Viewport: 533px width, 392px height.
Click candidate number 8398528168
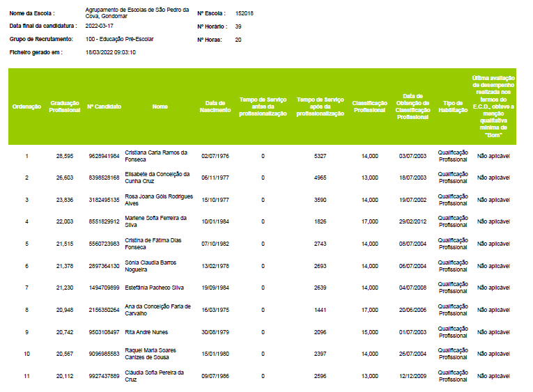(x=105, y=178)
